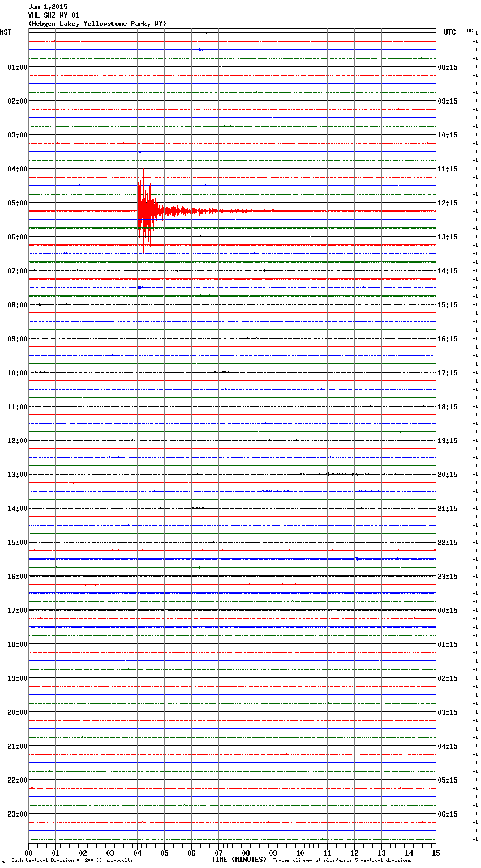Screen dimensions: 481x868
Task: Click the 22:15 UTC time label
Action: (x=448, y=543)
